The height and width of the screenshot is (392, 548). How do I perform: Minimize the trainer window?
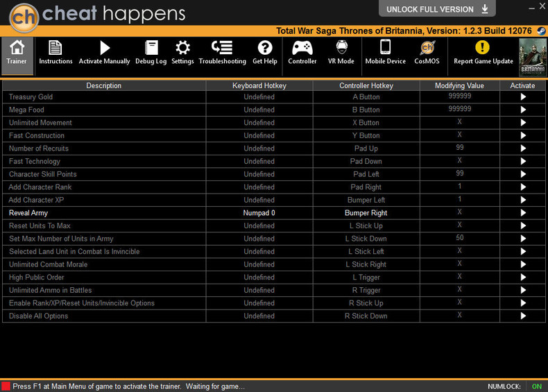click(x=531, y=8)
